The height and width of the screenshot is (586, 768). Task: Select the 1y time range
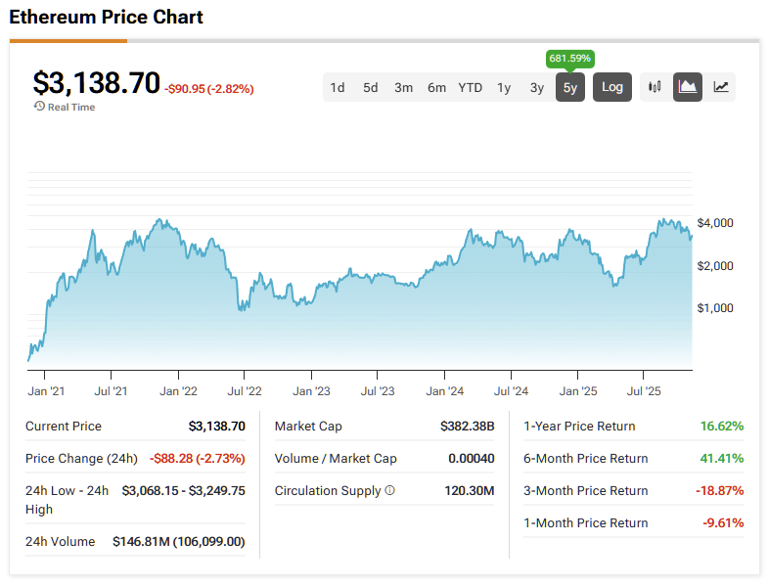tap(504, 87)
